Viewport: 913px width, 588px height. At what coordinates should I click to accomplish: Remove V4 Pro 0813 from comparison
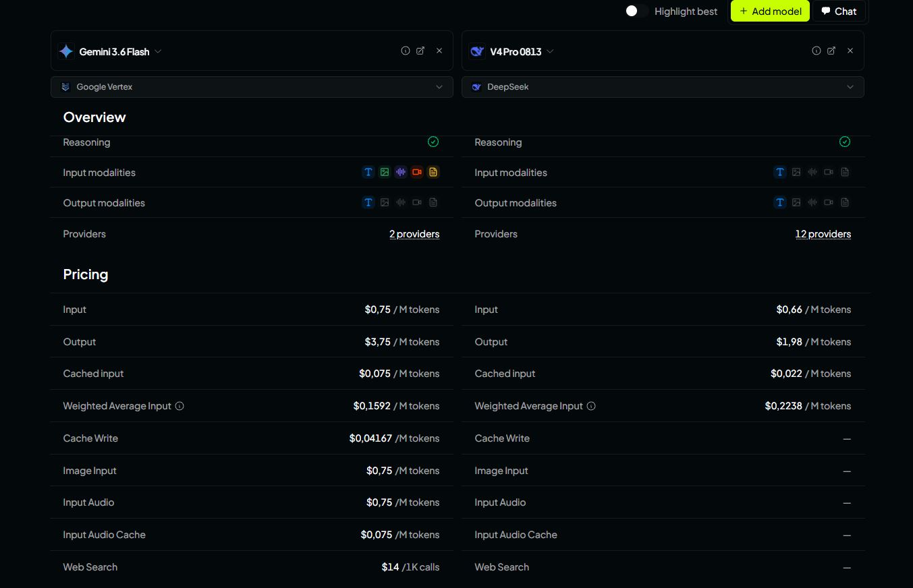click(x=850, y=51)
